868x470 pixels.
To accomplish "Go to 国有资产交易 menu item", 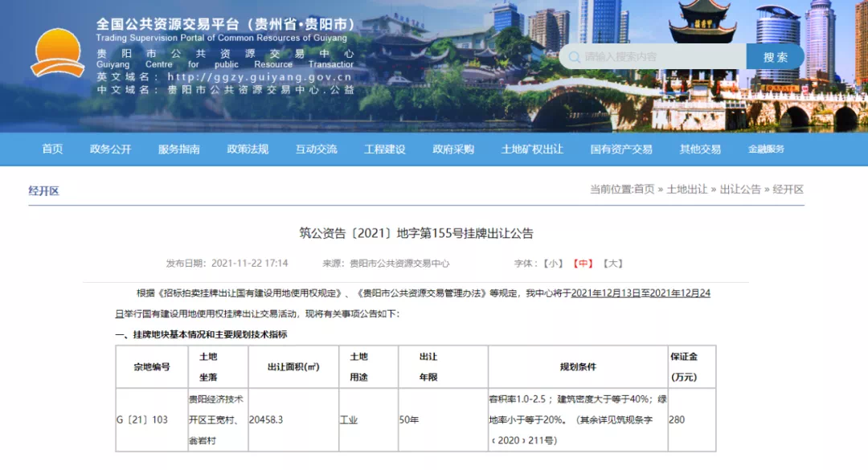I will (621, 149).
